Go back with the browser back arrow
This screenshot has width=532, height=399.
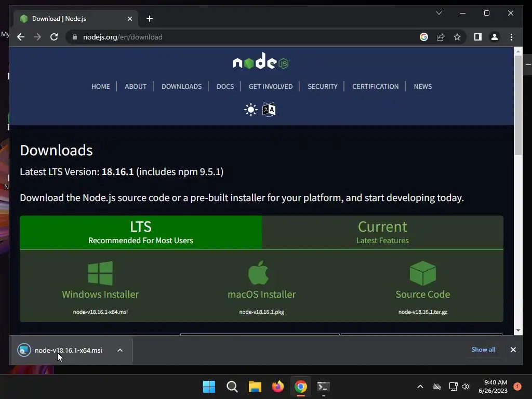click(21, 37)
